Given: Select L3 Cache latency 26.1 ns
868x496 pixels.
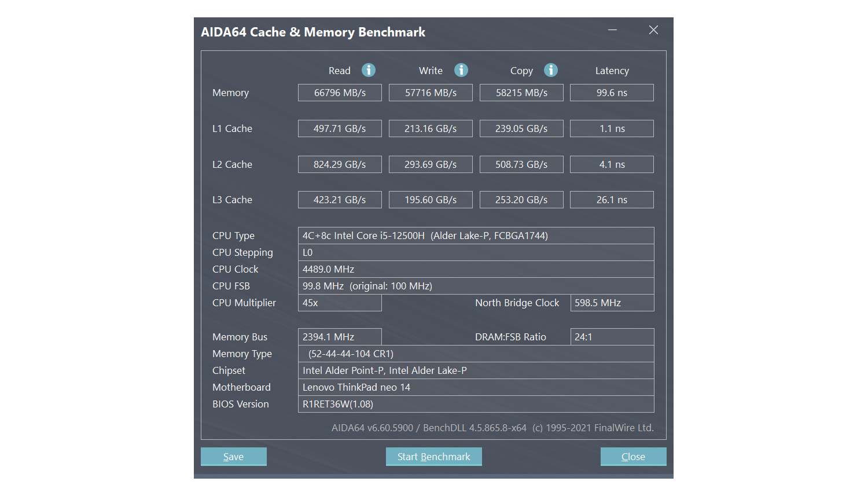Looking at the screenshot, I should click(x=612, y=200).
